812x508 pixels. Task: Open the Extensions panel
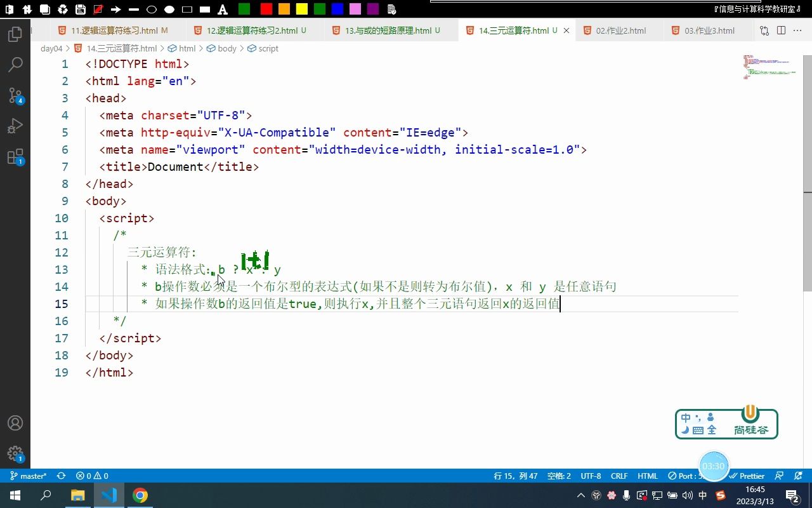pyautogui.click(x=15, y=157)
